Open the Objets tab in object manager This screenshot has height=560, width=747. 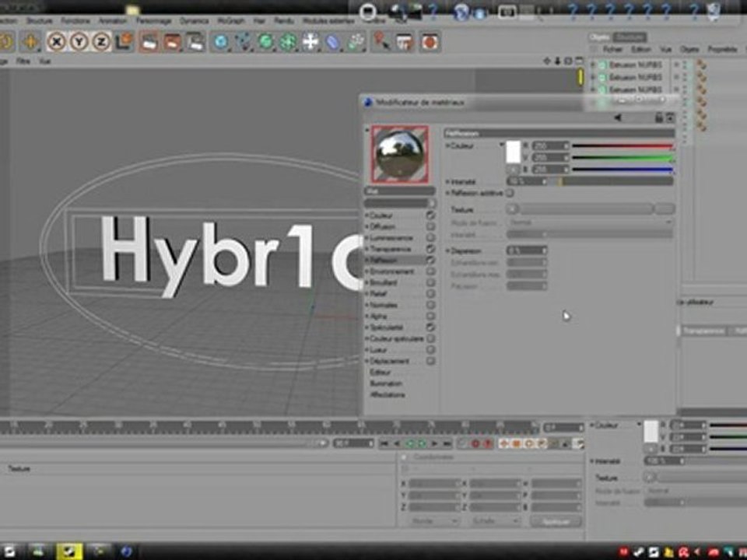[600, 37]
